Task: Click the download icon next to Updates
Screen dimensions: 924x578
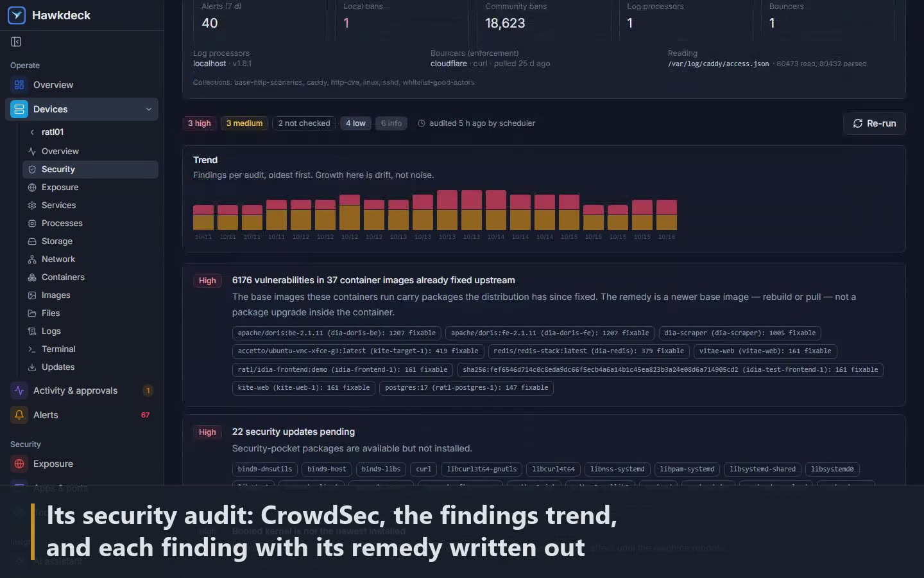Action: point(32,367)
